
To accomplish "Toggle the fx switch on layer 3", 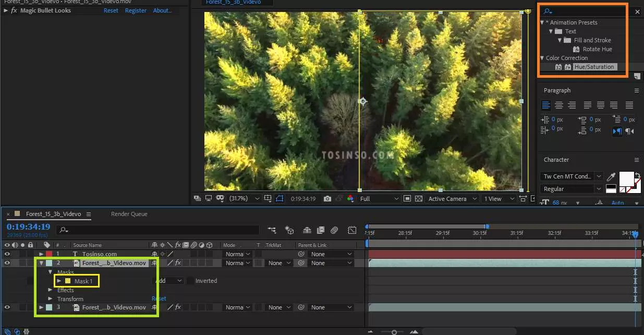I will pyautogui.click(x=178, y=307).
